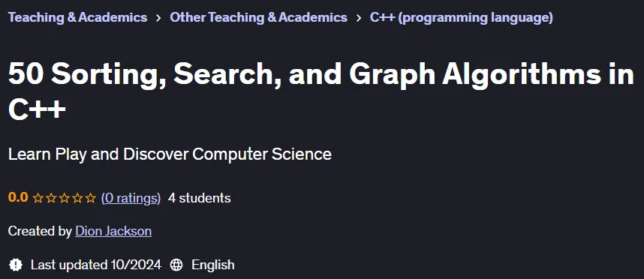
Task: Click the Learn Play and Discover subtitle
Action: (170, 154)
